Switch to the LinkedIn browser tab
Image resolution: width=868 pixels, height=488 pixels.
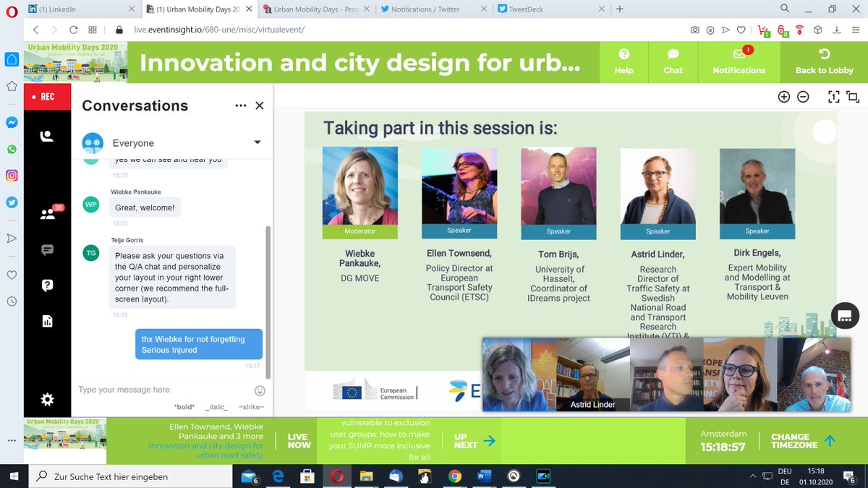tap(80, 9)
